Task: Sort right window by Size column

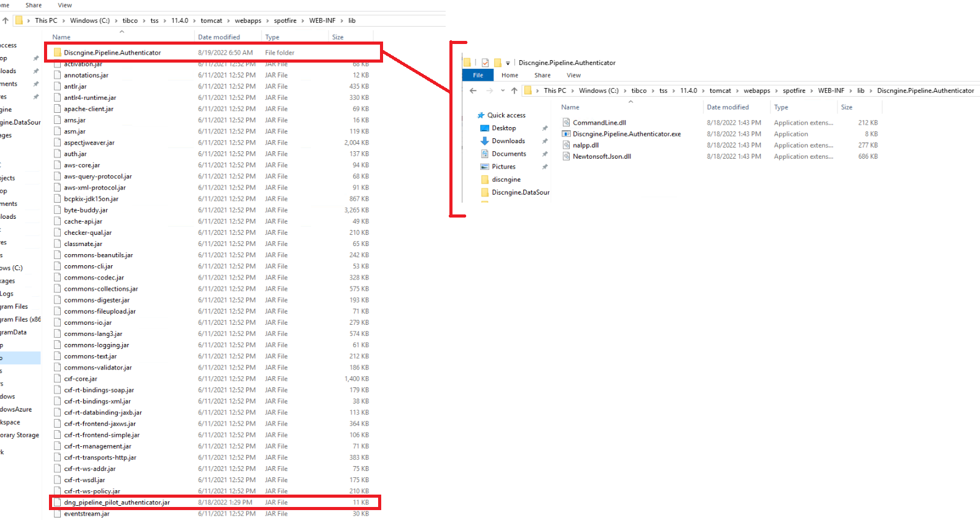Action: click(x=847, y=107)
